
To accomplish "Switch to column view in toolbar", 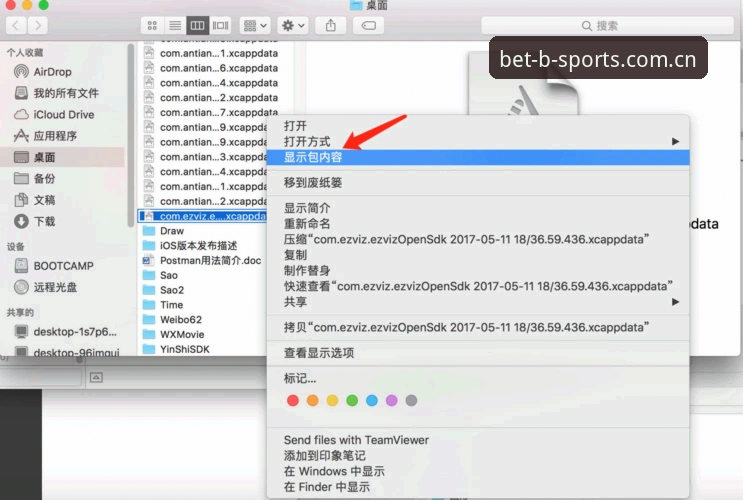I will click(x=198, y=26).
